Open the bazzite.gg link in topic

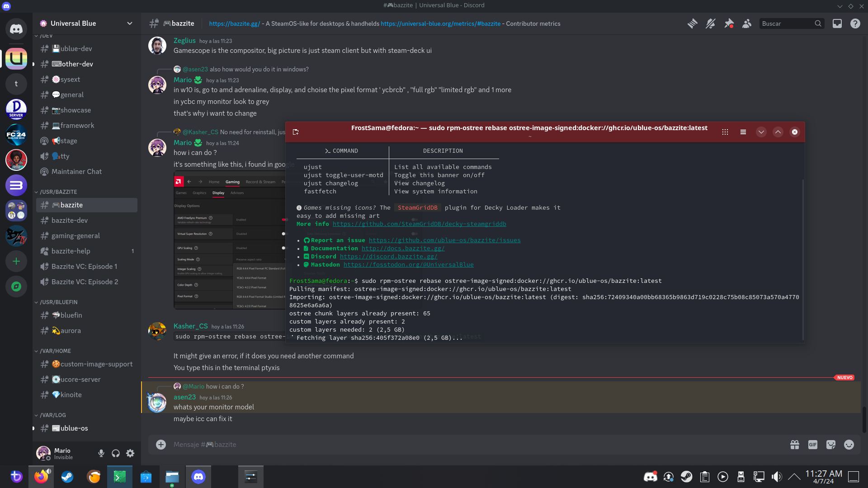234,23
